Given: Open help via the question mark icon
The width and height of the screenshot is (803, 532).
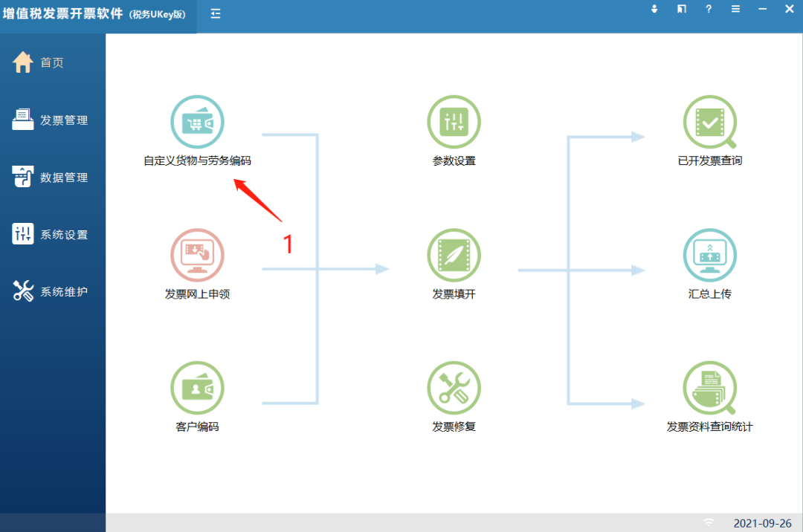Looking at the screenshot, I should pyautogui.click(x=709, y=9).
